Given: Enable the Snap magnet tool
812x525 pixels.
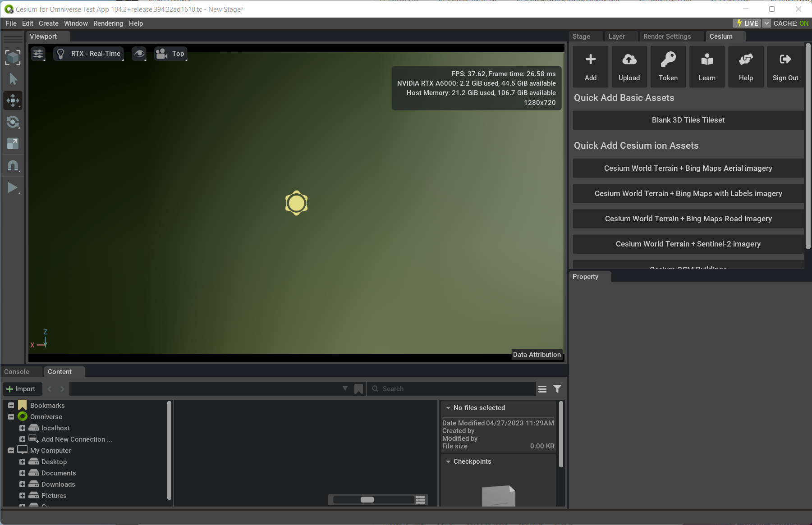Looking at the screenshot, I should pyautogui.click(x=13, y=165).
